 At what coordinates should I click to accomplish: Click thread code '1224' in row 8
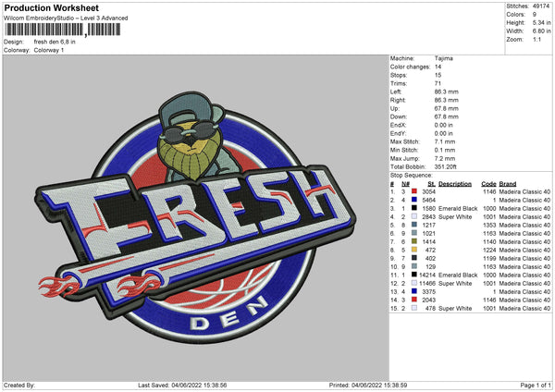(490, 250)
